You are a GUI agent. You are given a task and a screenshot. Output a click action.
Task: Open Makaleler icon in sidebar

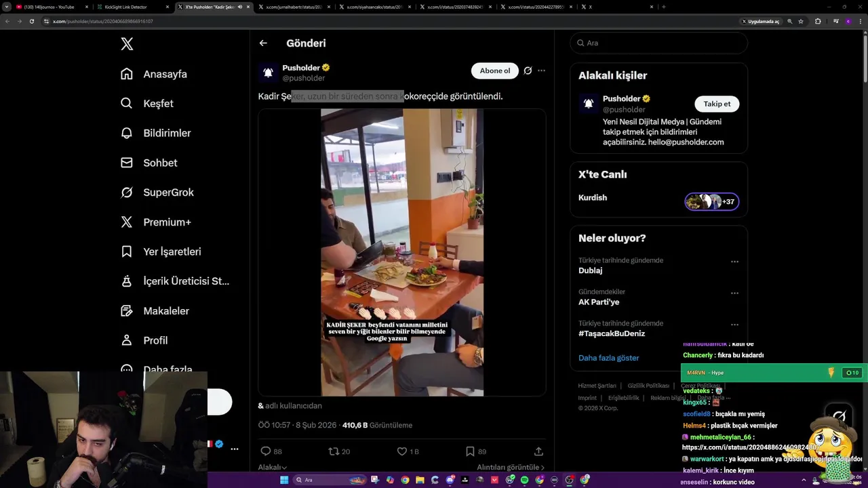(x=127, y=310)
